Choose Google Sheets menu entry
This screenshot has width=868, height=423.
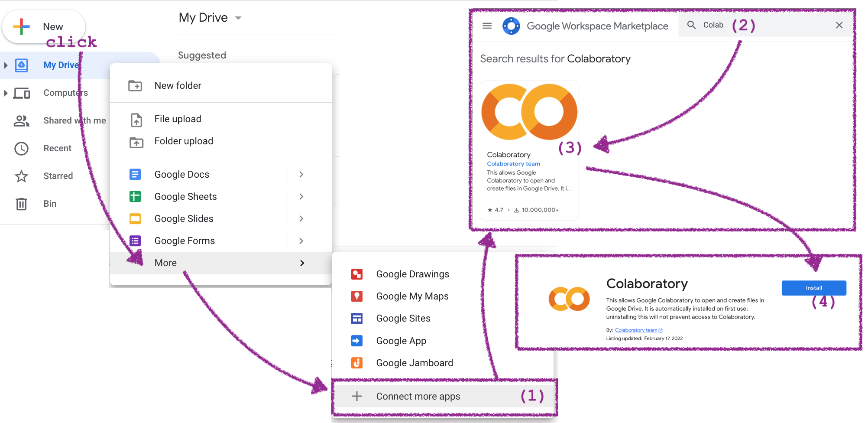[x=221, y=196]
